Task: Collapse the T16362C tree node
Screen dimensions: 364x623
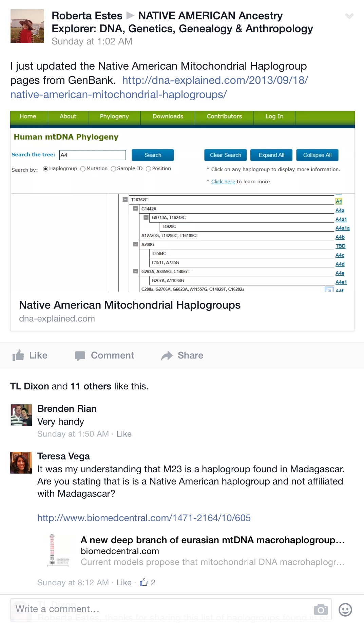Action: [125, 200]
